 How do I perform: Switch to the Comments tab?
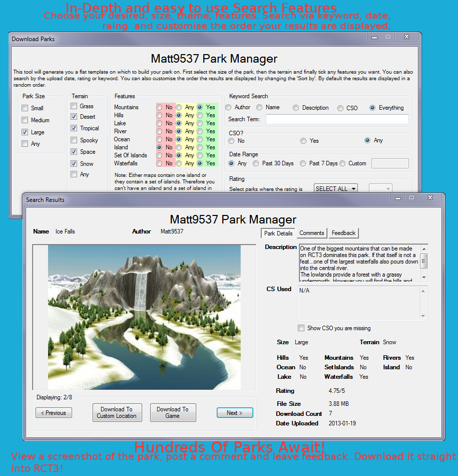(312, 233)
